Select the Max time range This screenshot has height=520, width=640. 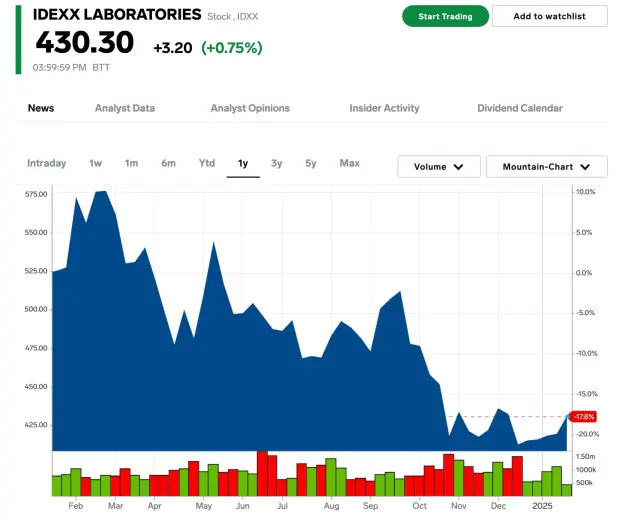[349, 163]
